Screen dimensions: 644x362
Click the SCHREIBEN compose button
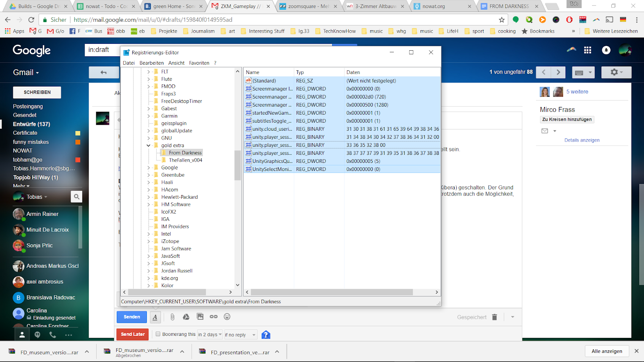click(37, 92)
